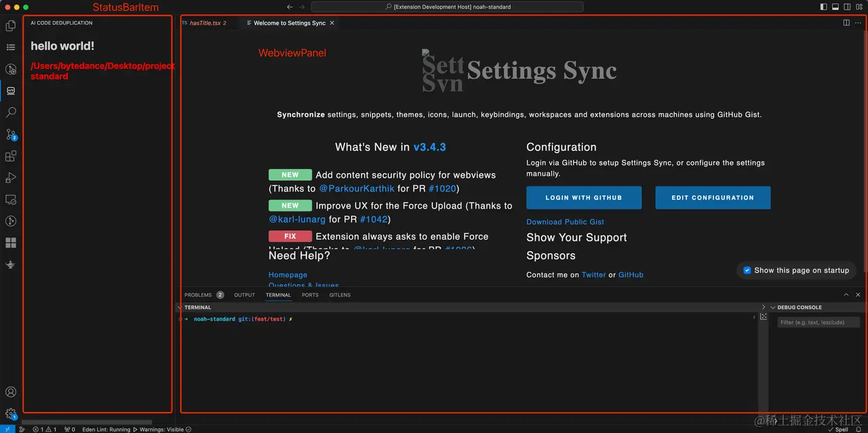The width and height of the screenshot is (868, 433).
Task: Open the Accounts icon in activity bar
Action: pos(10,392)
